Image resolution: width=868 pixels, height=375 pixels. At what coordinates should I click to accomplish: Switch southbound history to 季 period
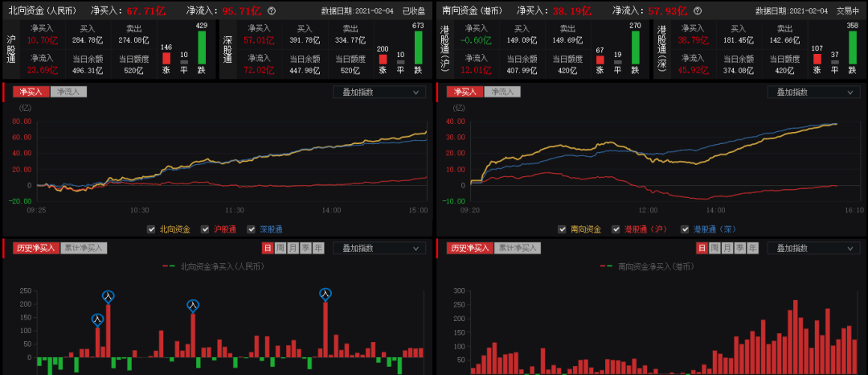coord(740,248)
